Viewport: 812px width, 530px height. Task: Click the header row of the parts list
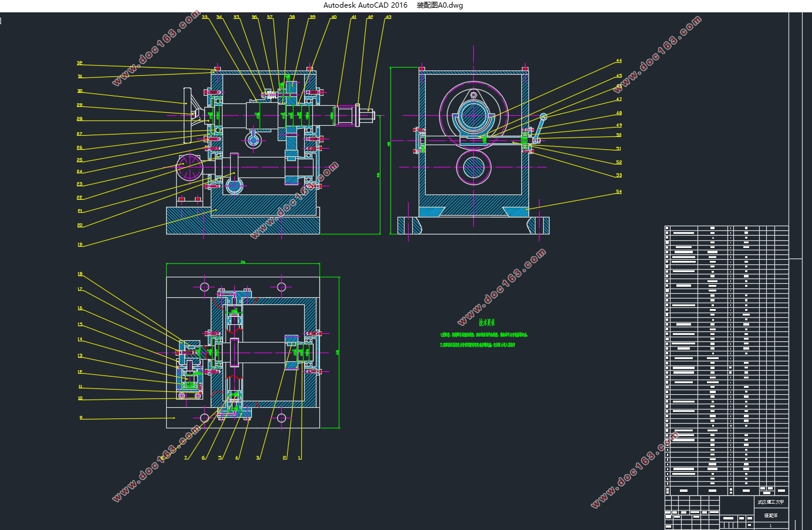point(726,491)
